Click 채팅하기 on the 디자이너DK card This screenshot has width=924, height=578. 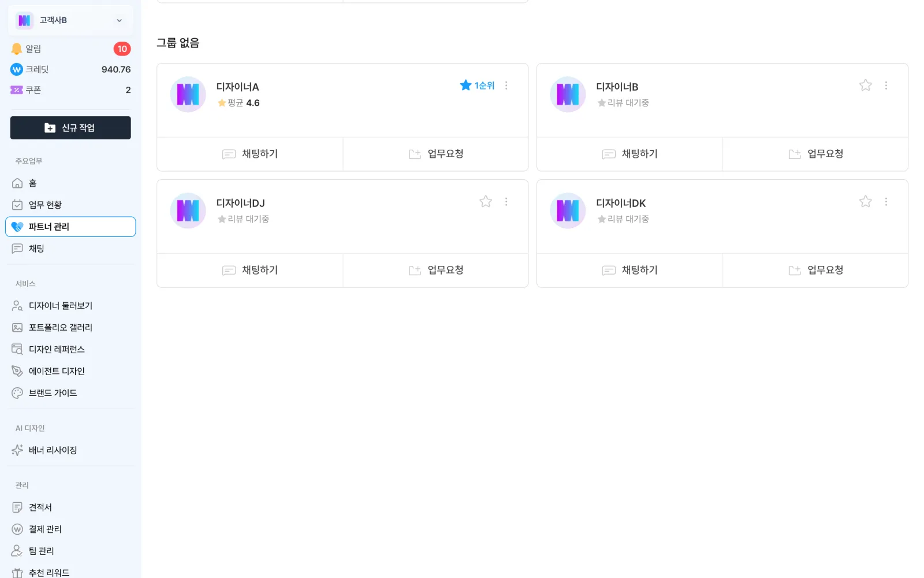tap(630, 270)
